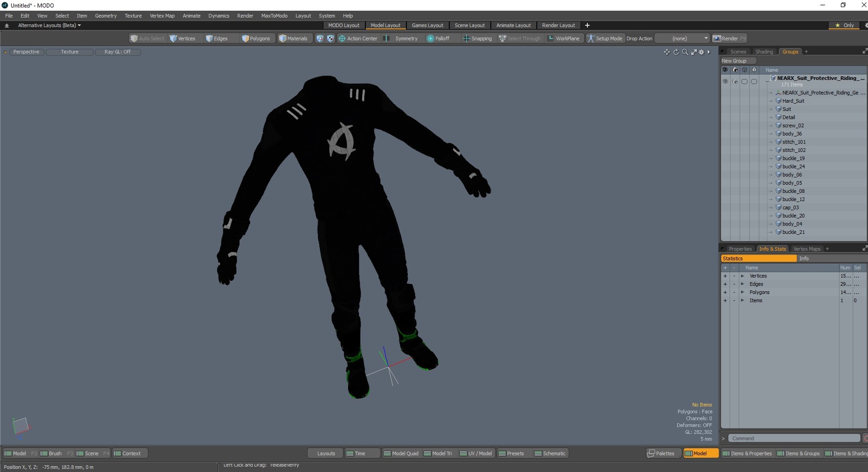Open the WorkPlane menu
The height and width of the screenshot is (472, 868).
coord(563,38)
